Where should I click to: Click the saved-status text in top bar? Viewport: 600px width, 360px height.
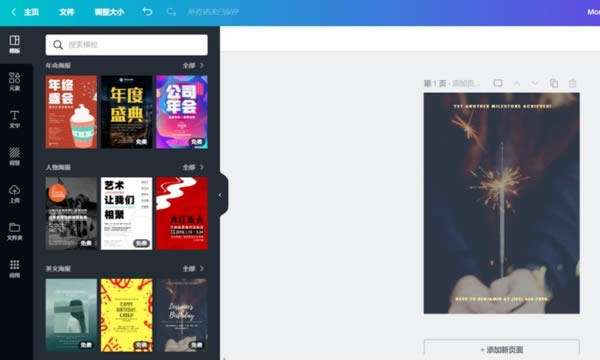[x=213, y=12]
